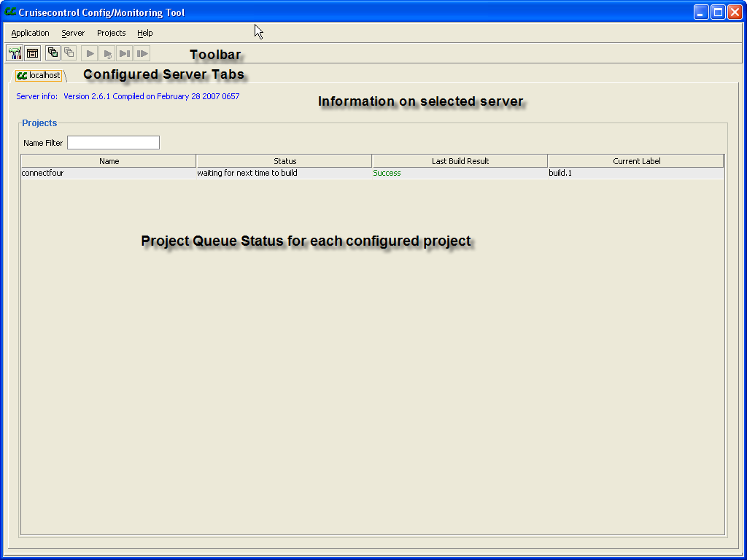Screen dimensions: 747x560
Task: Click the bar-then-play resume toolbar icon
Action: [142, 53]
